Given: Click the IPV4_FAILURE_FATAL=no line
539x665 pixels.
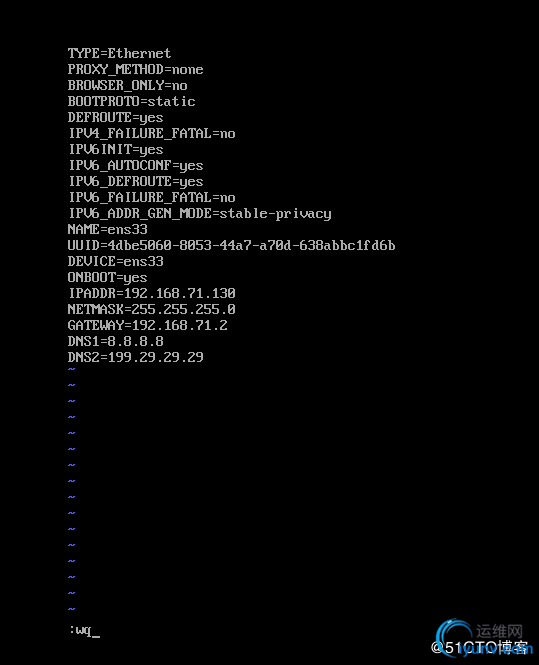Looking at the screenshot, I should click(x=152, y=134).
